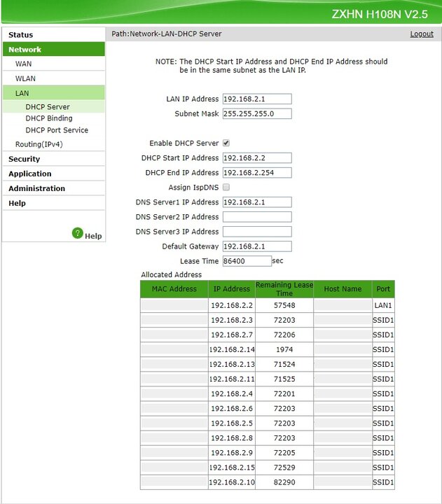
Task: Select the 192.168.2.5 IP address cell
Action: point(232,423)
